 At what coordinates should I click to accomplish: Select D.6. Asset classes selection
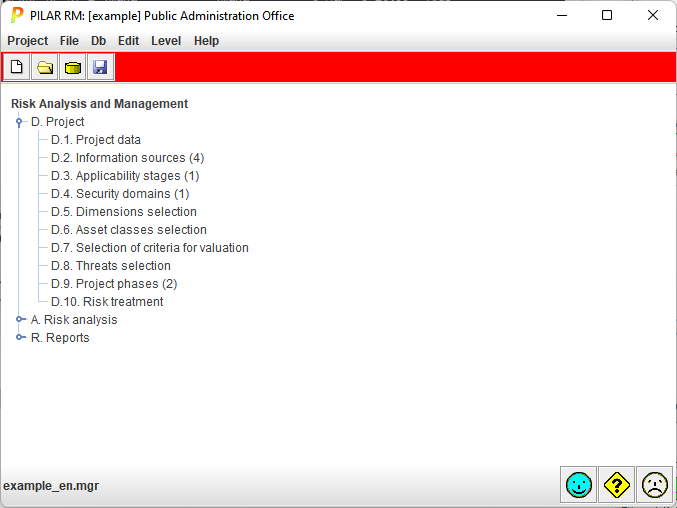coord(129,230)
